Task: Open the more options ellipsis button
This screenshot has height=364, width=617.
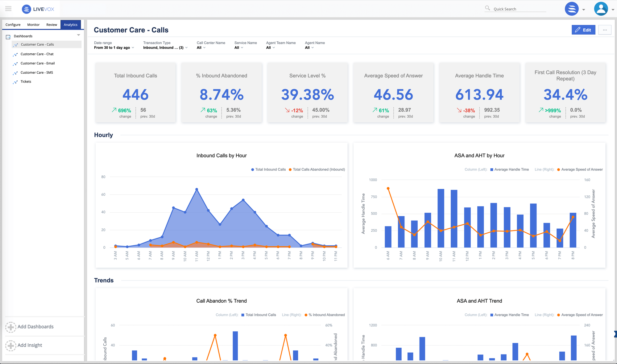Action: (605, 30)
